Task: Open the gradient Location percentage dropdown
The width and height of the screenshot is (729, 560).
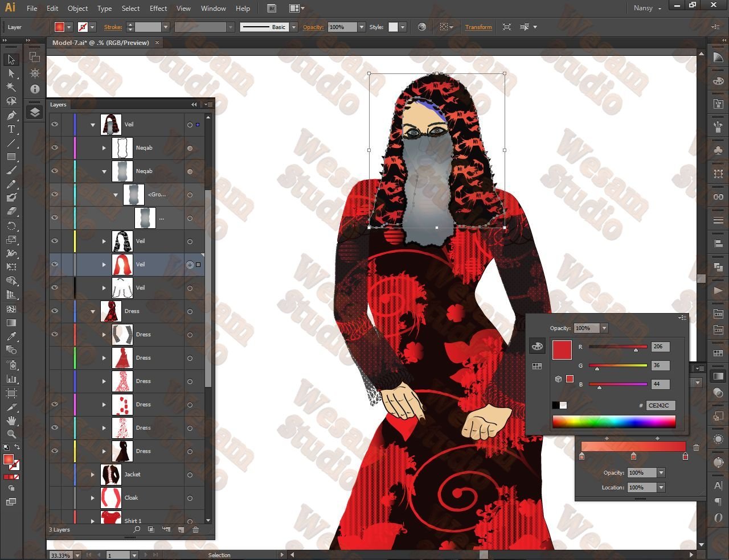Action: [x=661, y=487]
